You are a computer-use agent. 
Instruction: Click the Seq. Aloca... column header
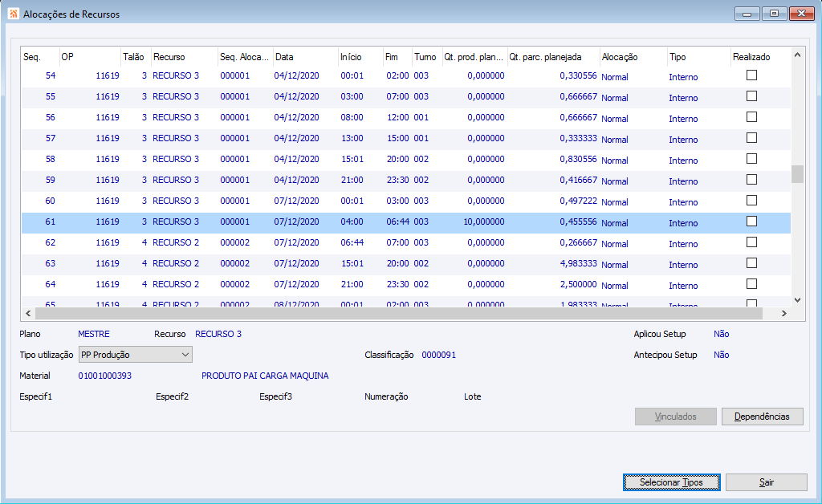coord(244,57)
